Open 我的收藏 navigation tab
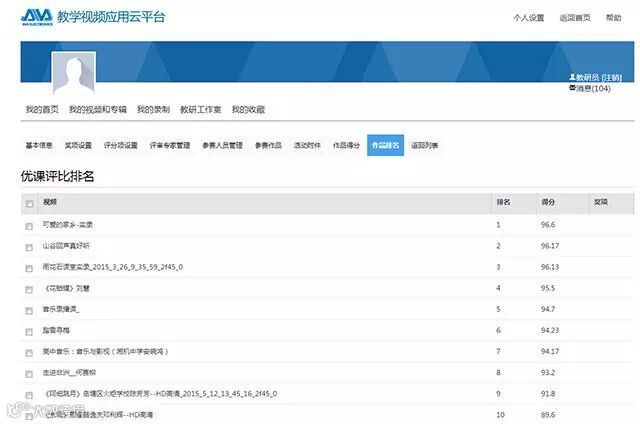Screen dimensions: 640x424 (248, 109)
